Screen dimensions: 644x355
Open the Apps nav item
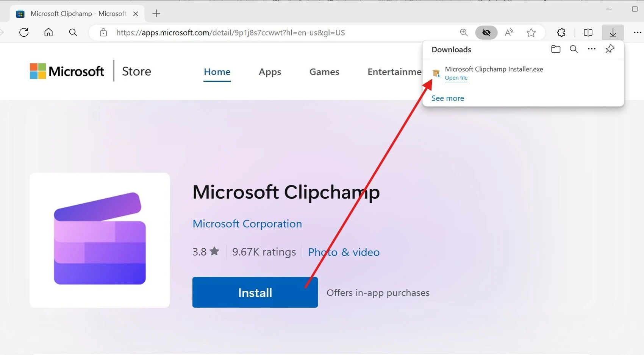click(270, 72)
